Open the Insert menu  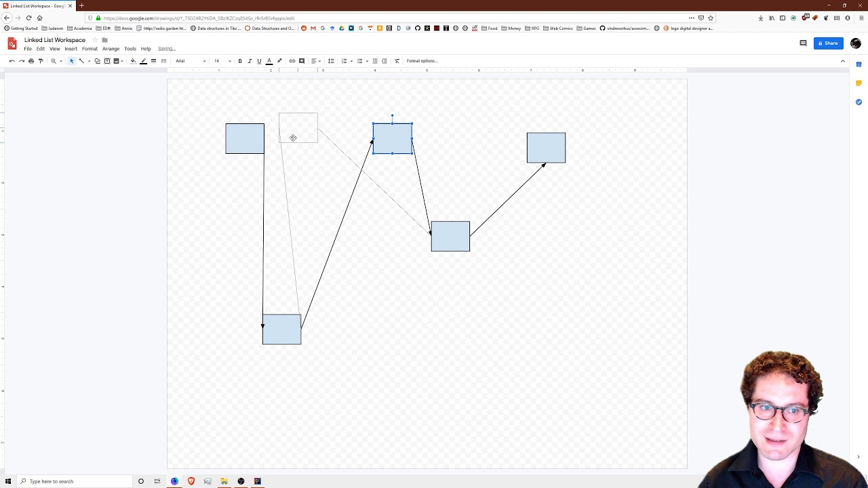[x=71, y=49]
